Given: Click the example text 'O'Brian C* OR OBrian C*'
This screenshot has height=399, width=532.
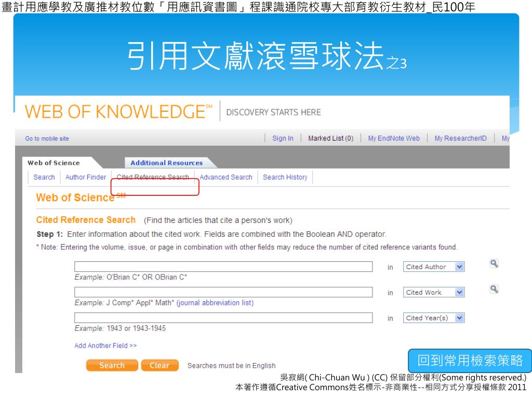Looking at the screenshot, I should point(147,277).
